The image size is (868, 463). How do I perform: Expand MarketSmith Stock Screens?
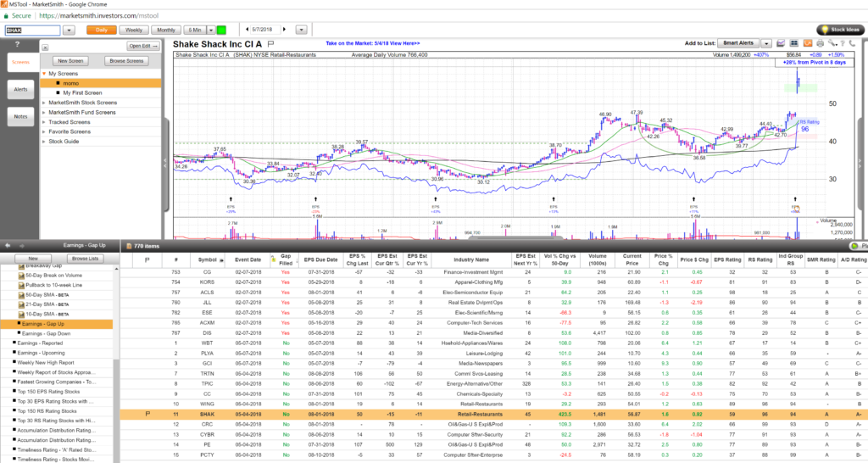44,103
